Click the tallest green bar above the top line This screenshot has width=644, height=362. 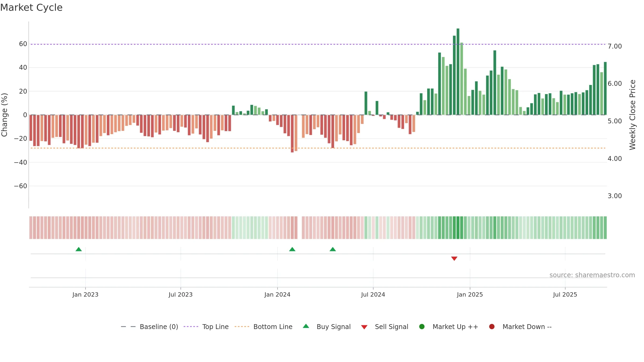pyautogui.click(x=458, y=72)
